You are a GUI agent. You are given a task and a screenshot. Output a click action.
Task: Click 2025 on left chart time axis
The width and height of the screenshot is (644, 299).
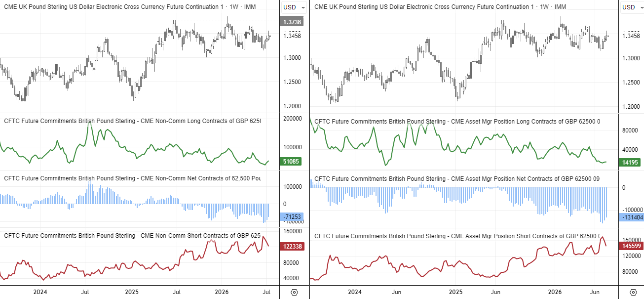[x=131, y=292]
